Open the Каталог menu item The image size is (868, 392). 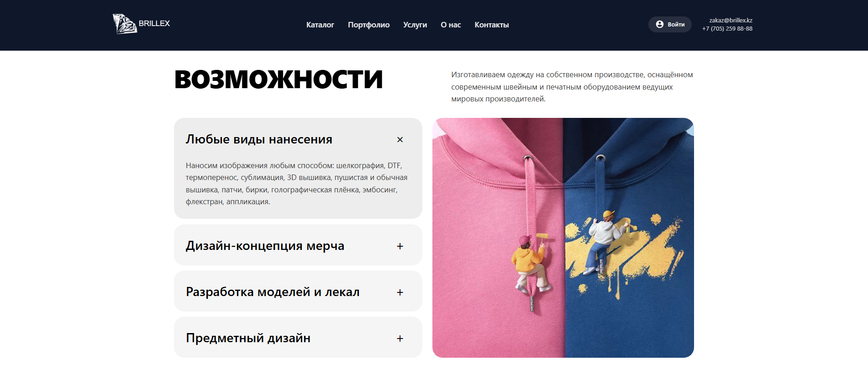click(320, 25)
